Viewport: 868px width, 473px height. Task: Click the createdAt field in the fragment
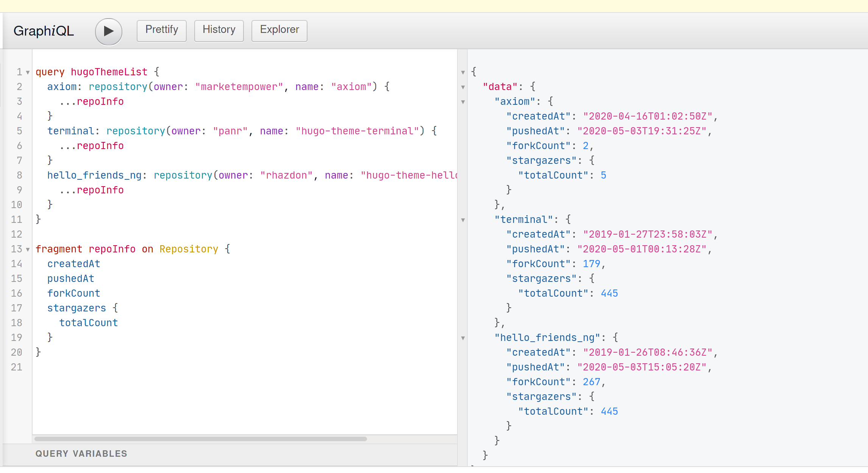click(74, 264)
